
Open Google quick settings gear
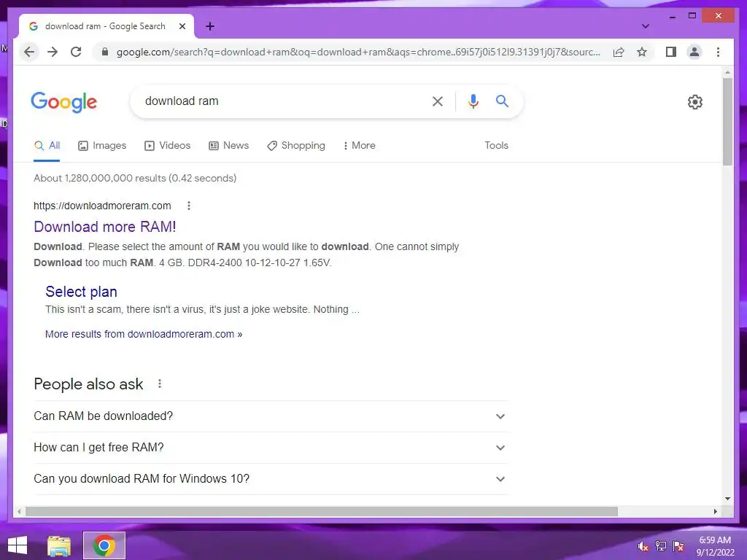694,101
